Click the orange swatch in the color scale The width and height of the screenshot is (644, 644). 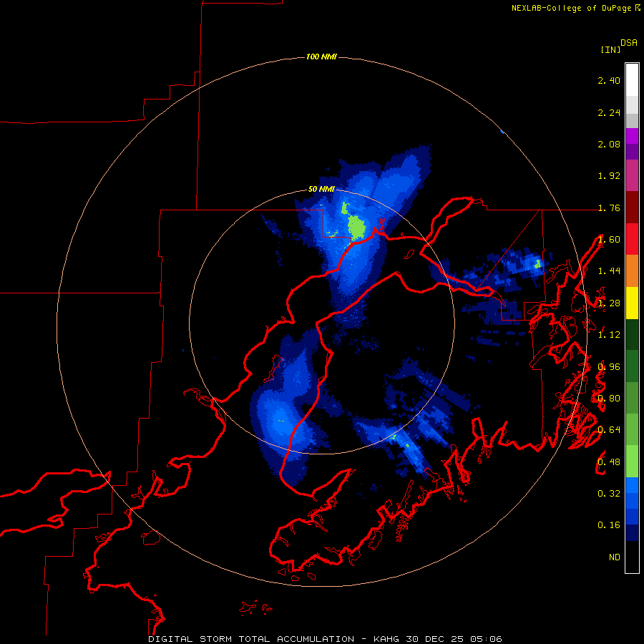click(x=632, y=270)
